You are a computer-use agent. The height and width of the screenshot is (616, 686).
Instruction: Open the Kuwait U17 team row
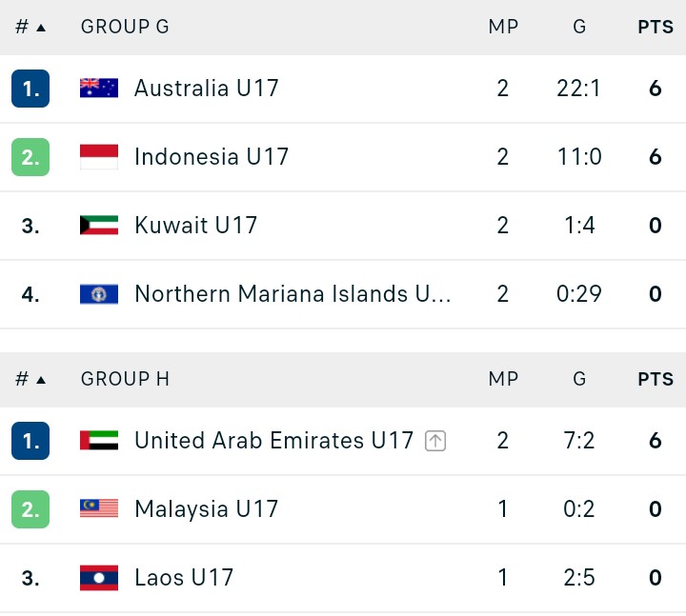343,226
